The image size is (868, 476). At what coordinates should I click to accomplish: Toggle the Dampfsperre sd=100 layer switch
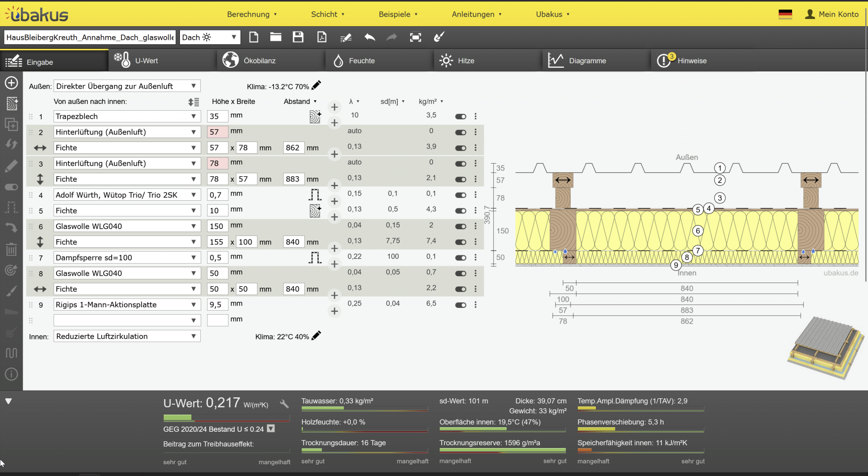461,258
